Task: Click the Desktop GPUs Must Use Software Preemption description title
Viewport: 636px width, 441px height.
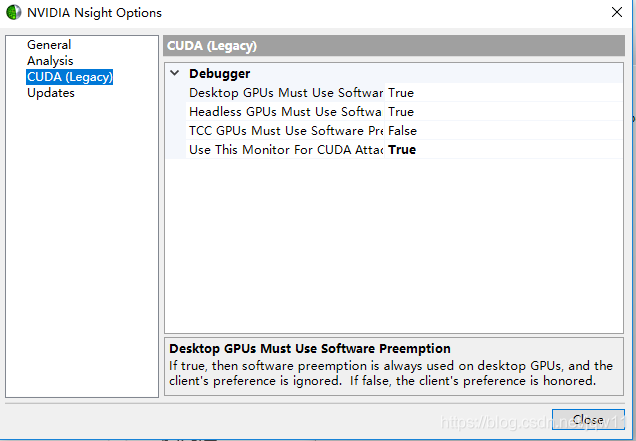Action: (x=310, y=348)
